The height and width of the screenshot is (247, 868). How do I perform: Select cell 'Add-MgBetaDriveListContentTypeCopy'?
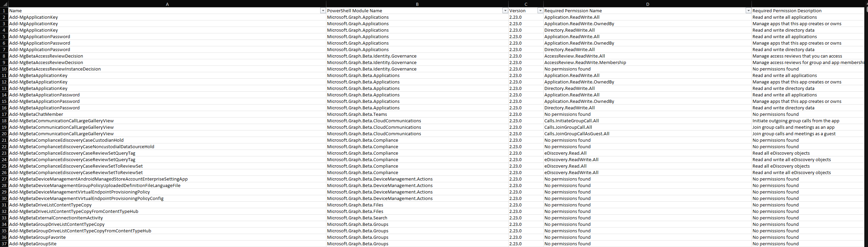167,205
